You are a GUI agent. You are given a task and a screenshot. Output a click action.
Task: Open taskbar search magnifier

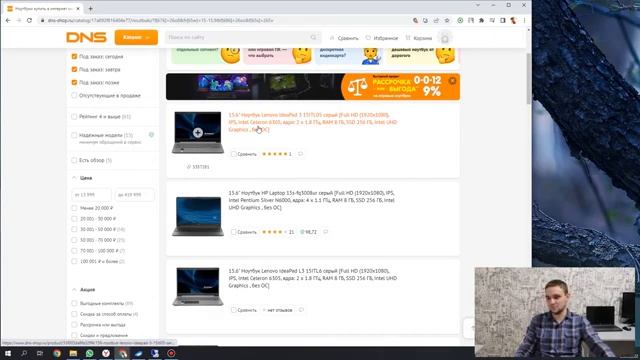click(x=24, y=353)
